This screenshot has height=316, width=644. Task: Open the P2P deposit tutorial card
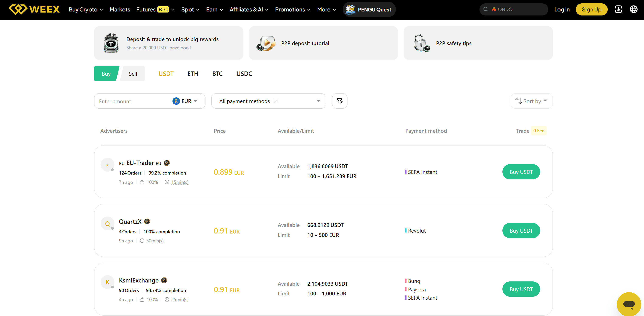tap(323, 43)
